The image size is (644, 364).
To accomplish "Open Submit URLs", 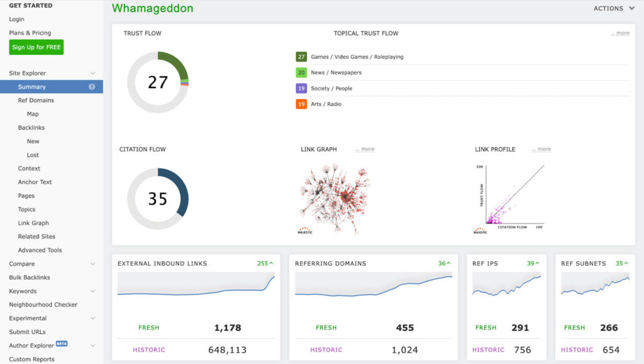I will pos(27,332).
